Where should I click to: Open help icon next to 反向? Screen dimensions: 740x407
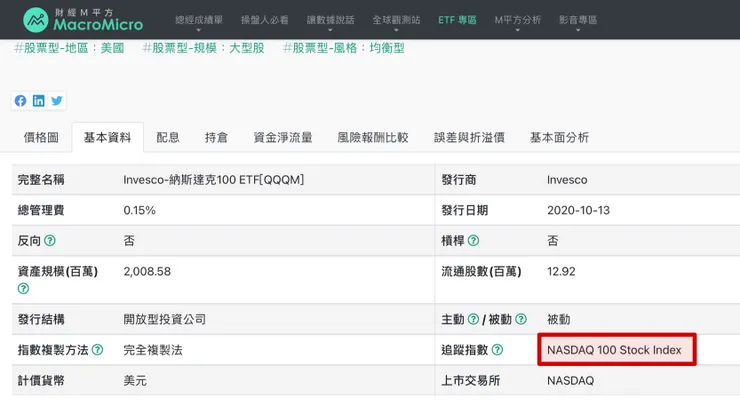tap(50, 241)
